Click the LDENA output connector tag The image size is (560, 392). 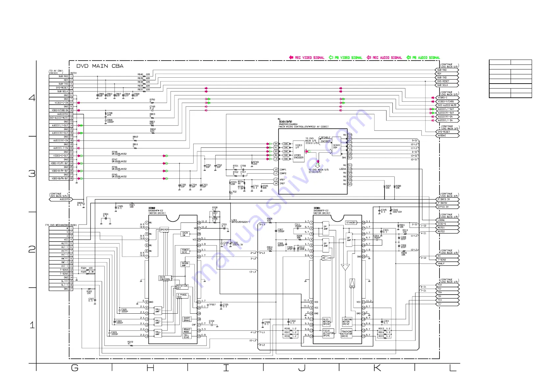point(447,220)
